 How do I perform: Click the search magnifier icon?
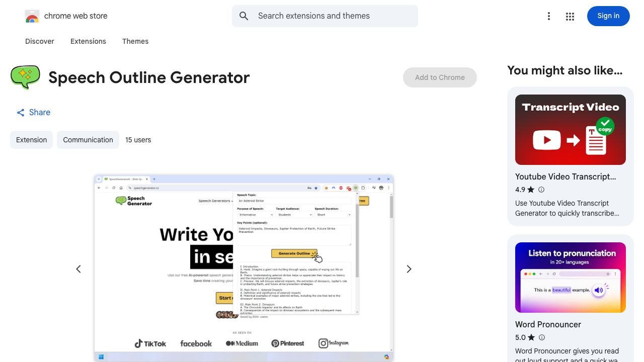244,16
